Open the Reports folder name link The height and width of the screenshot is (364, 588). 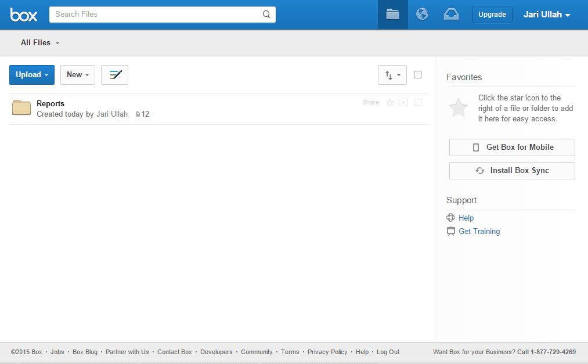[50, 103]
